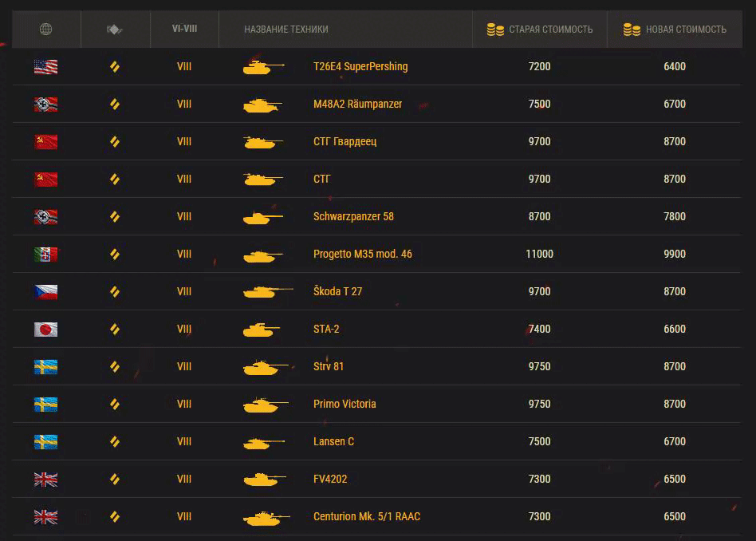
Task: Click tank silhouette icon for Progetto M35 mod. 46
Action: [263, 255]
